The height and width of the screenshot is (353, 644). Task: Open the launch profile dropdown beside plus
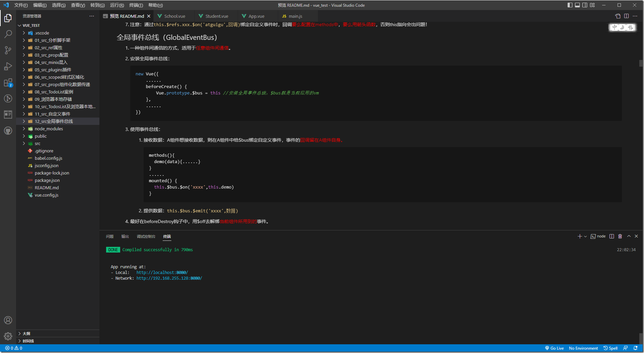(585, 236)
